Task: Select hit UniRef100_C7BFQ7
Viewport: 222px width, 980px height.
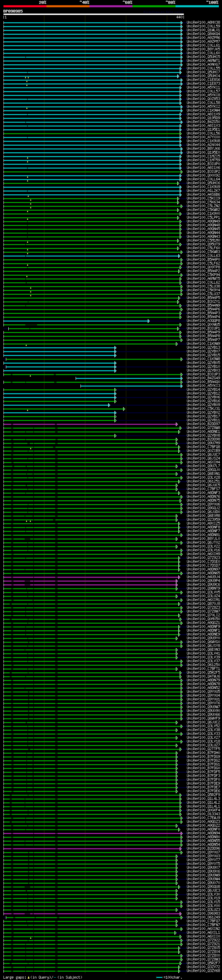Action: [x=203, y=921]
